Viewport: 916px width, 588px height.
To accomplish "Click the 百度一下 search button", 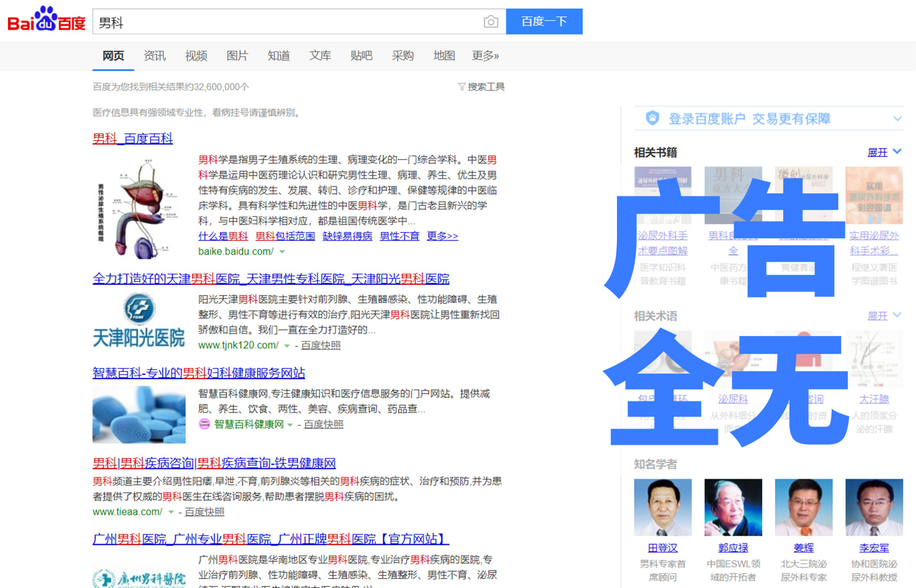I will (544, 22).
